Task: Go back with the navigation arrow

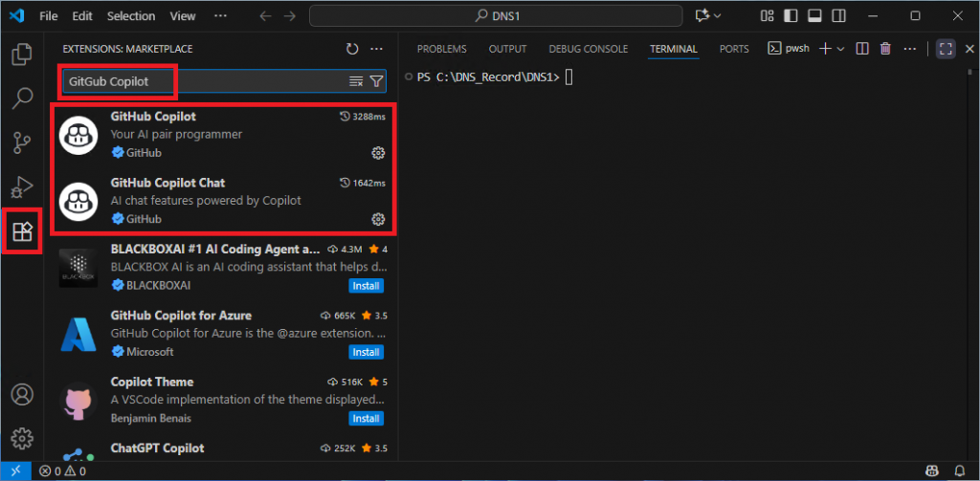Action: tap(266, 16)
